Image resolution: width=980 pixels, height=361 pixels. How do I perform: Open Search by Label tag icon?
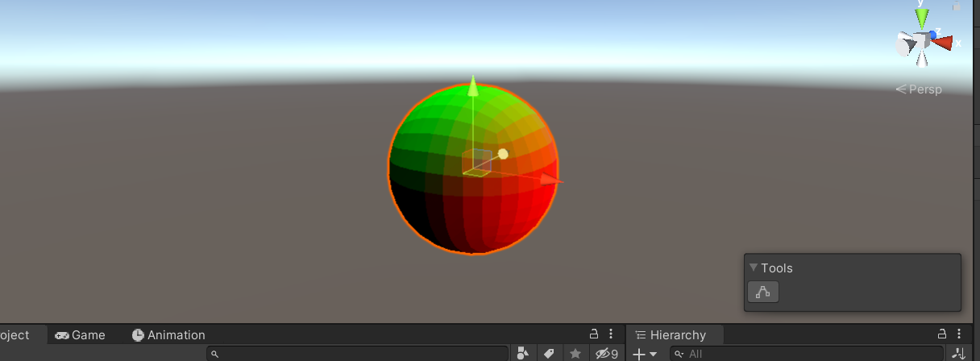click(549, 353)
